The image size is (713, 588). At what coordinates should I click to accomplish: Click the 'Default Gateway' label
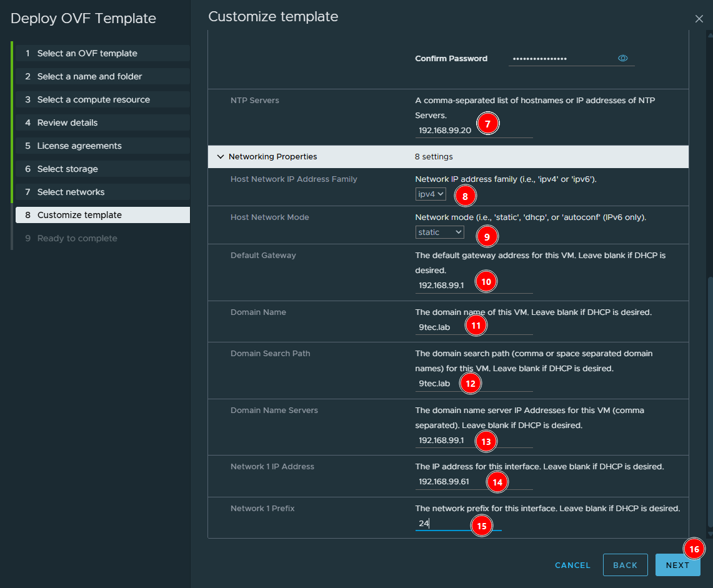pyautogui.click(x=263, y=256)
